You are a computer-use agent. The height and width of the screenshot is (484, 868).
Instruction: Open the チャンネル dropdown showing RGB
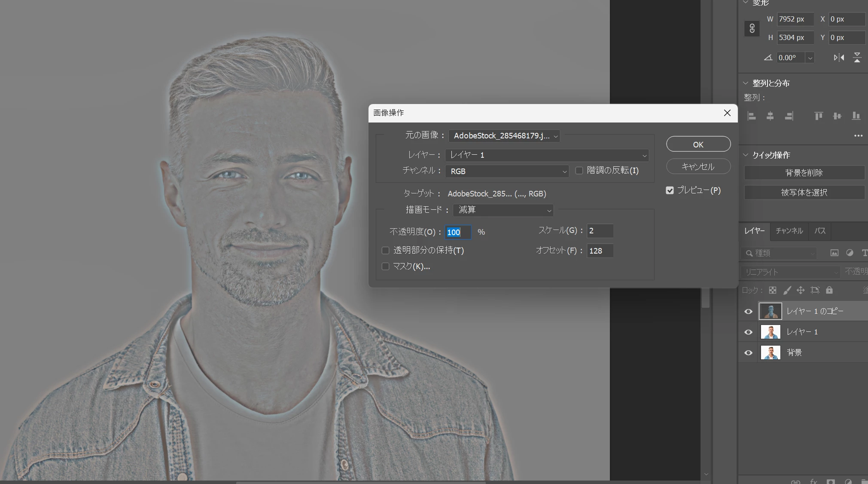(507, 171)
